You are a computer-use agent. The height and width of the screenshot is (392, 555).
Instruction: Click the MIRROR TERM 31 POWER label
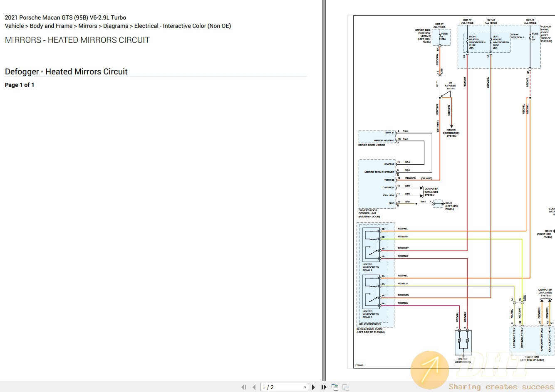coord(379,172)
